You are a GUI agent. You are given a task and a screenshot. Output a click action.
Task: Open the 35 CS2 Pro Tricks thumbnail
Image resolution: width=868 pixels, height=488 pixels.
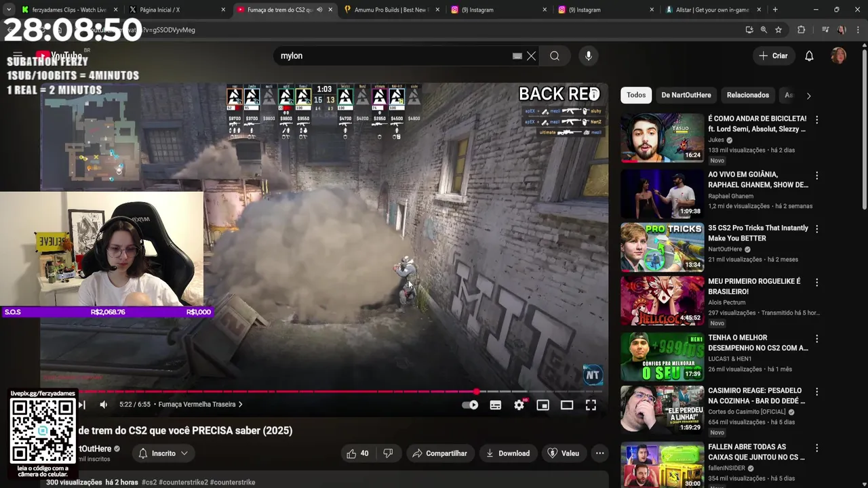click(663, 247)
